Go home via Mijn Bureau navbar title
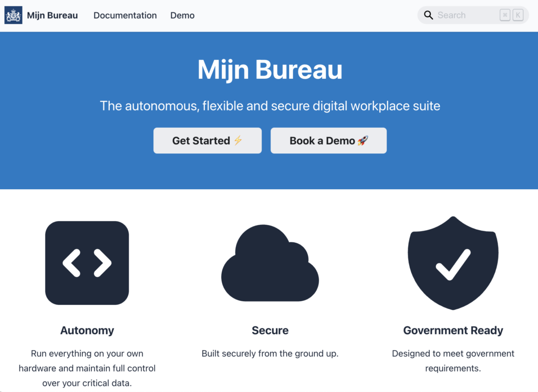 coord(52,15)
